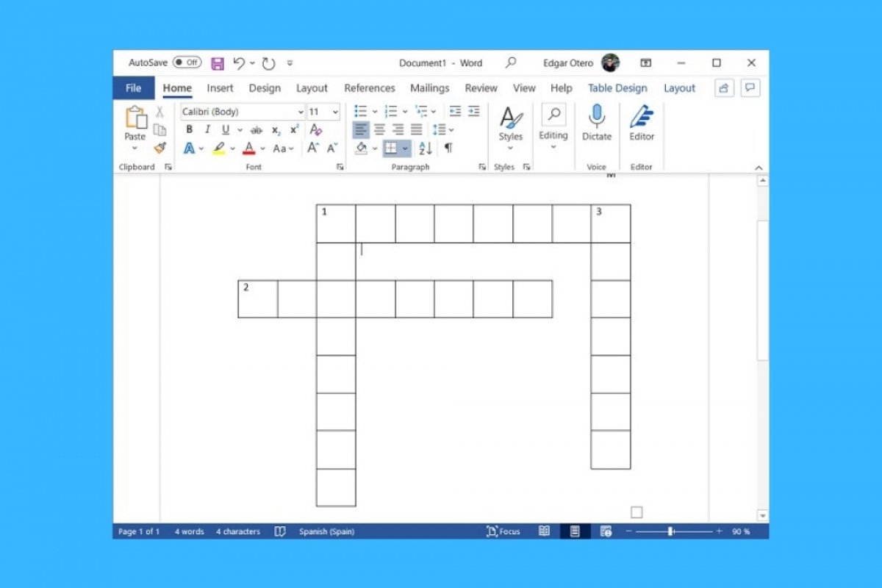This screenshot has width=882, height=588.
Task: Click the crossword cell numbered 2
Action: click(258, 299)
